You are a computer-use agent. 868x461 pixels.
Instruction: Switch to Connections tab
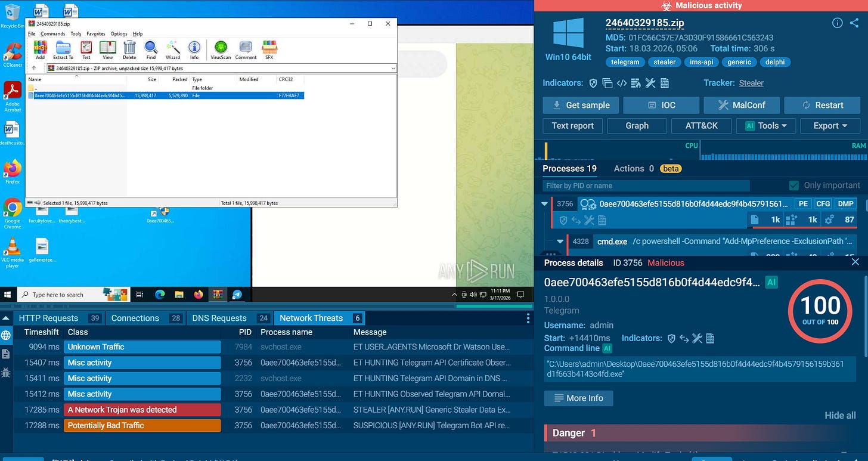tap(146, 318)
